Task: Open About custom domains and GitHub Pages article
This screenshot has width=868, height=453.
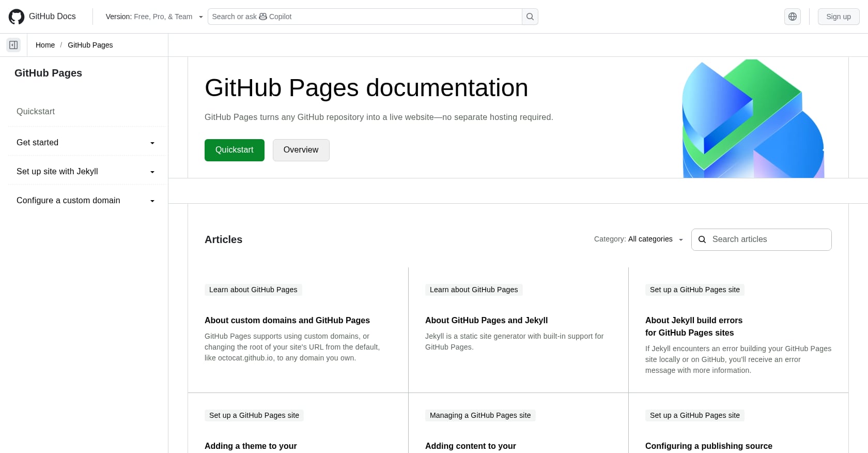Action: [287, 320]
